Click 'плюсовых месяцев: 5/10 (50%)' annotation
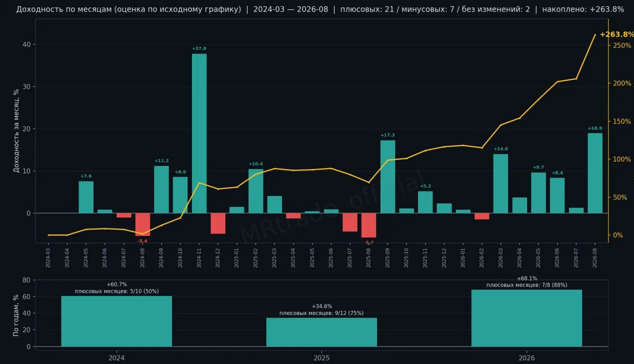 116,291
